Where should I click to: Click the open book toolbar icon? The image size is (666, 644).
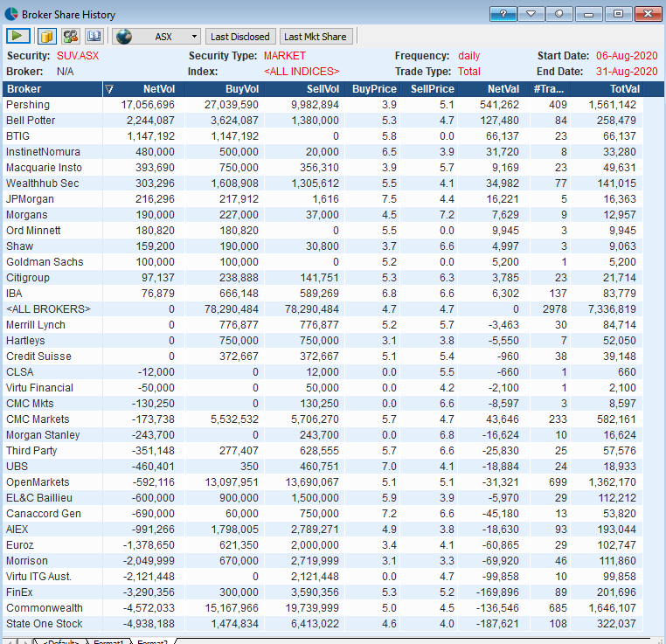(94, 36)
